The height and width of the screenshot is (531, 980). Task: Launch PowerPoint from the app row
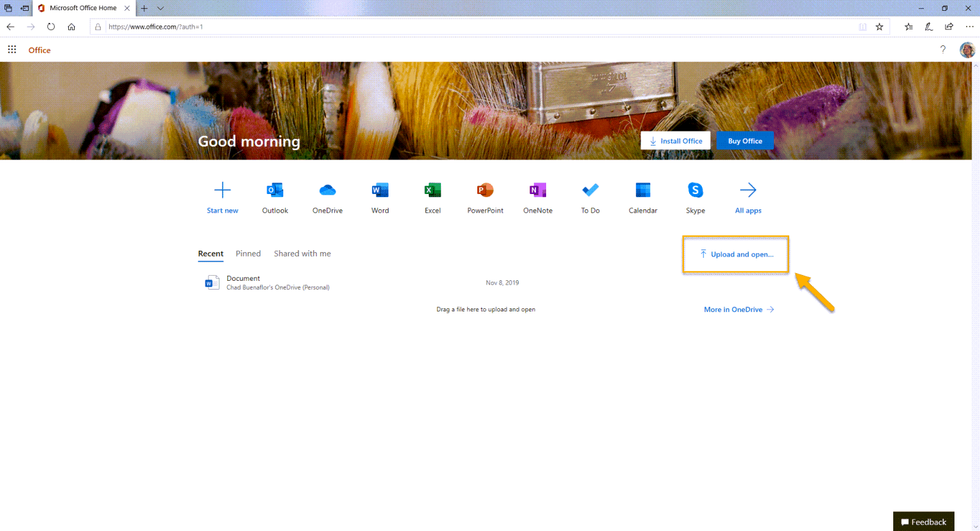click(x=485, y=195)
